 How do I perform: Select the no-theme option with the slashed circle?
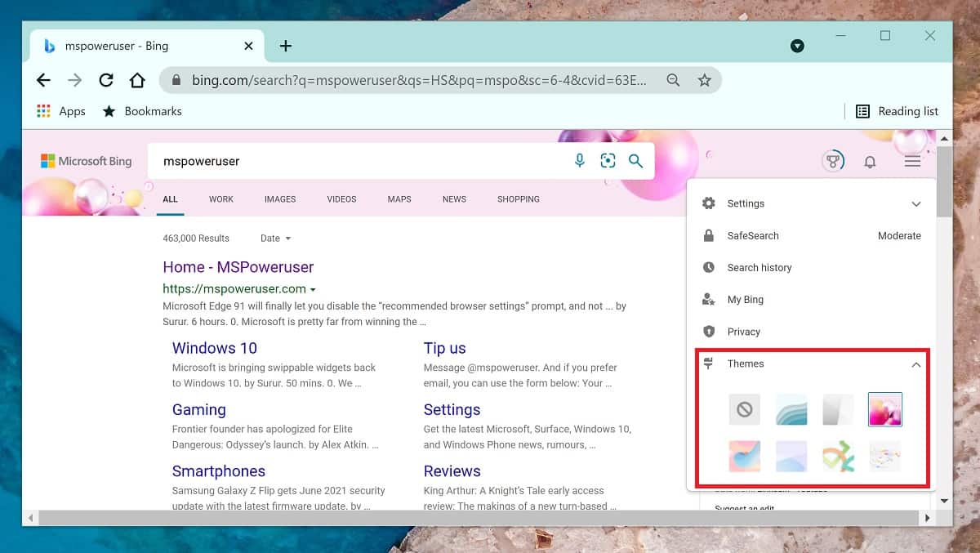(745, 409)
